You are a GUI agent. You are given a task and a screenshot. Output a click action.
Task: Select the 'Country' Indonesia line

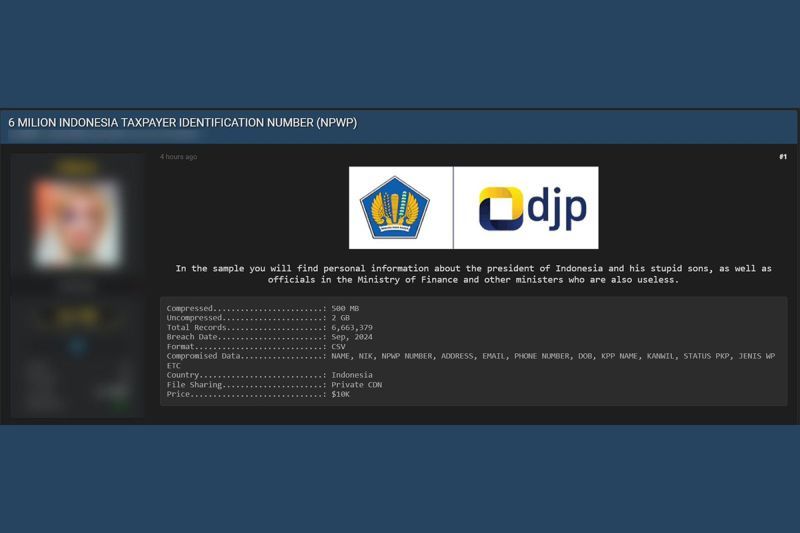(269, 375)
